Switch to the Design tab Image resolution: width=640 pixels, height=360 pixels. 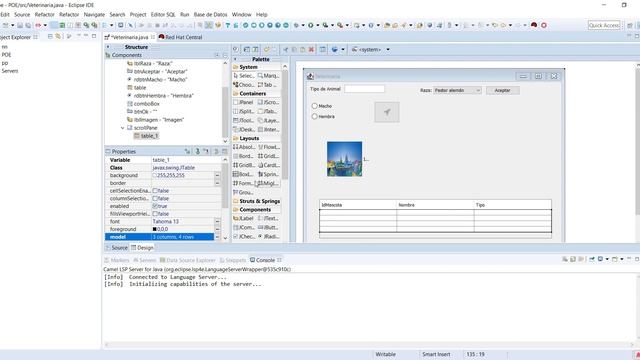(x=142, y=247)
